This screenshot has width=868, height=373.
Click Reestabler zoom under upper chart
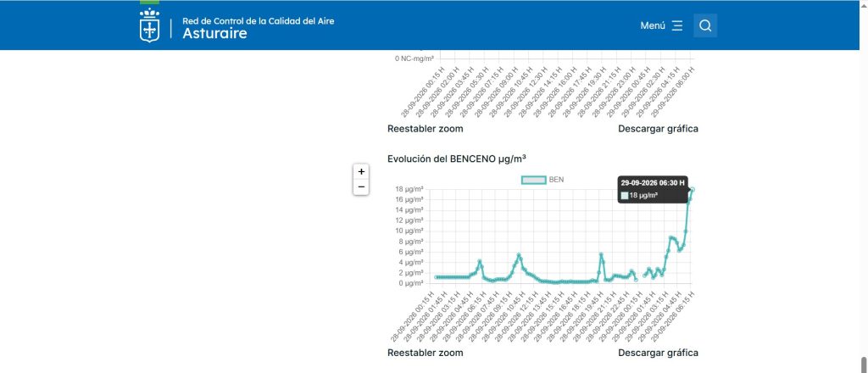426,128
